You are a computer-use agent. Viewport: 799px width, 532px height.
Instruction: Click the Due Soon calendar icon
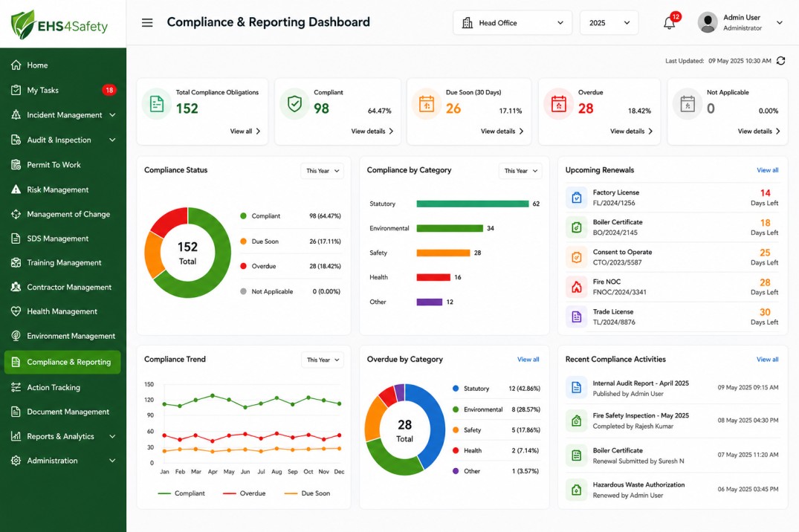pyautogui.click(x=427, y=104)
